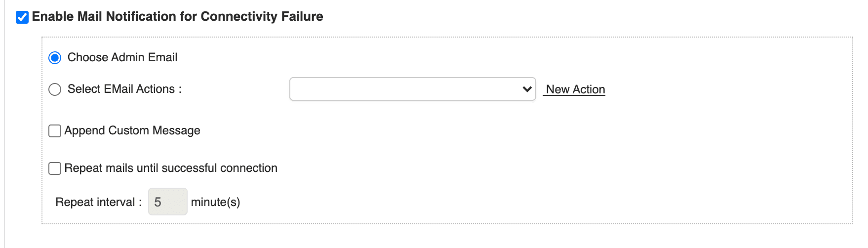The height and width of the screenshot is (248, 868).
Task: Click the Select EMail Actions label text
Action: (124, 89)
